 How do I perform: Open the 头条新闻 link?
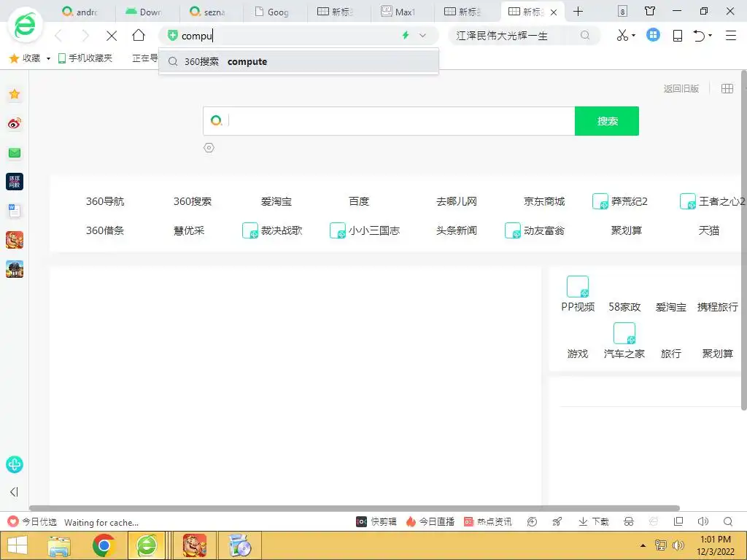(457, 230)
